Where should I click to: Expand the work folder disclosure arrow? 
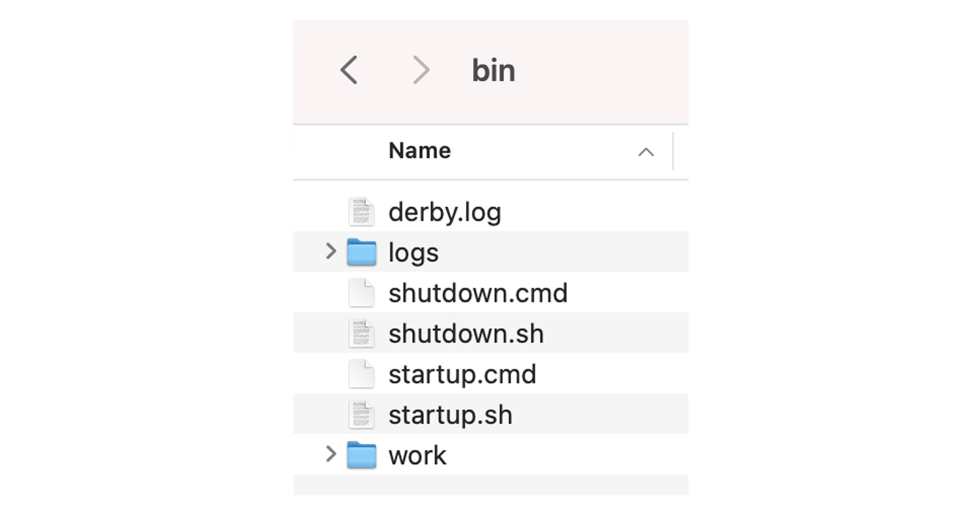coord(331,454)
